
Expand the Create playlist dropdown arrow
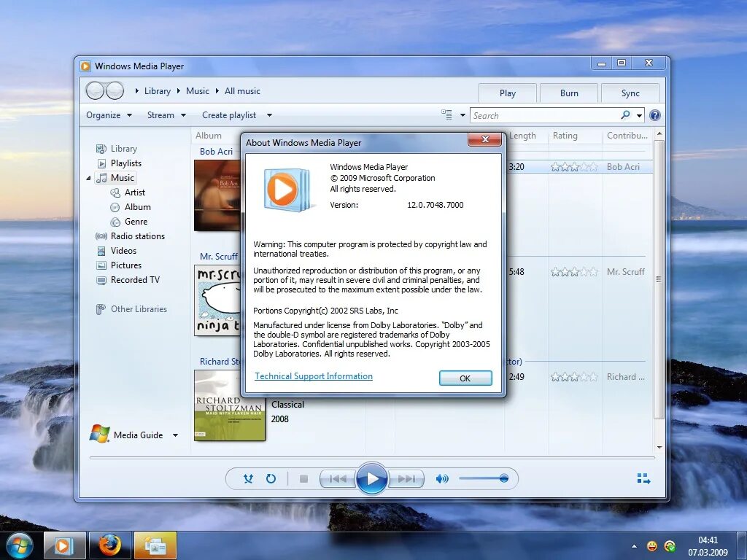(x=269, y=115)
